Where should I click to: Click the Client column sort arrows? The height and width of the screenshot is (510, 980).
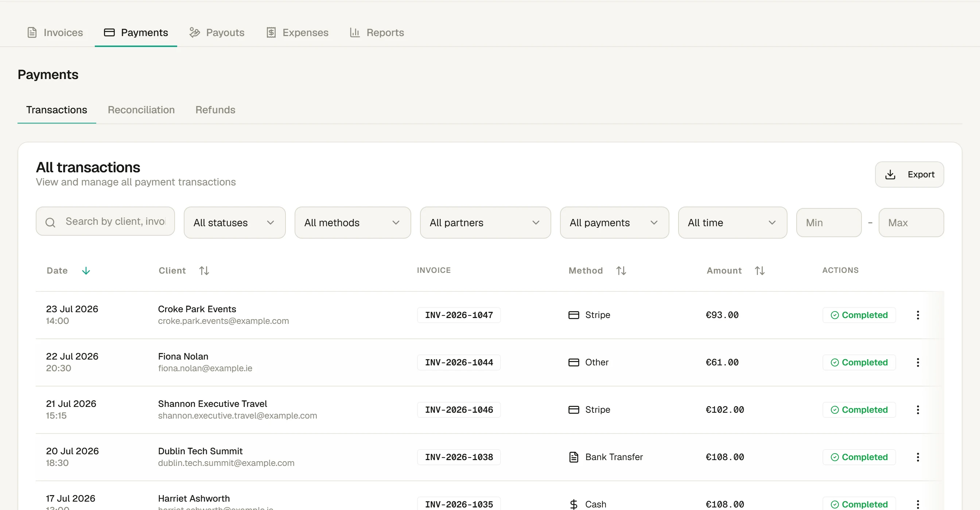point(204,271)
